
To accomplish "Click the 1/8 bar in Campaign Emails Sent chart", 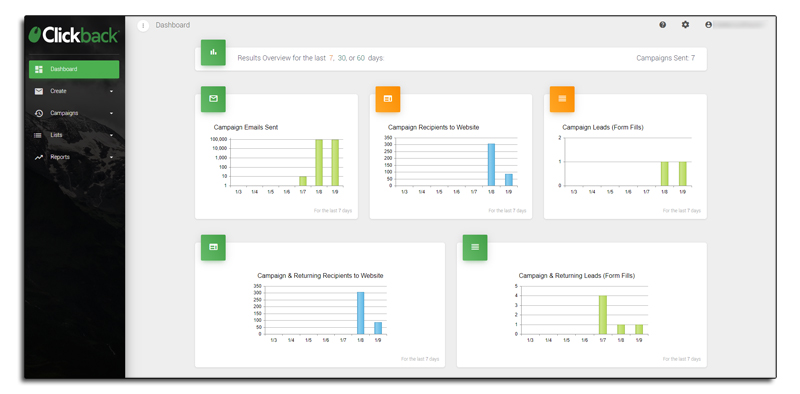I will pos(319,162).
